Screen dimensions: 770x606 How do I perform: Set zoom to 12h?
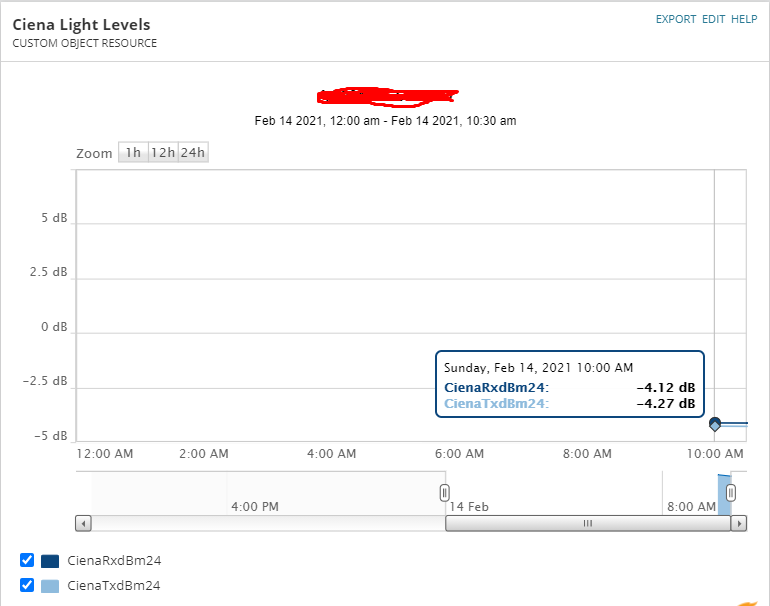[163, 153]
